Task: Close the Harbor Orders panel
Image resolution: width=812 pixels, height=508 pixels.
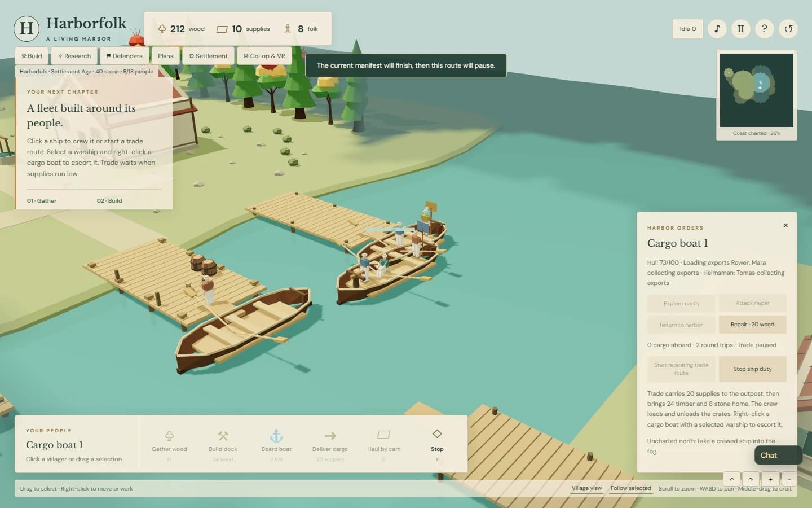Action: tap(785, 225)
